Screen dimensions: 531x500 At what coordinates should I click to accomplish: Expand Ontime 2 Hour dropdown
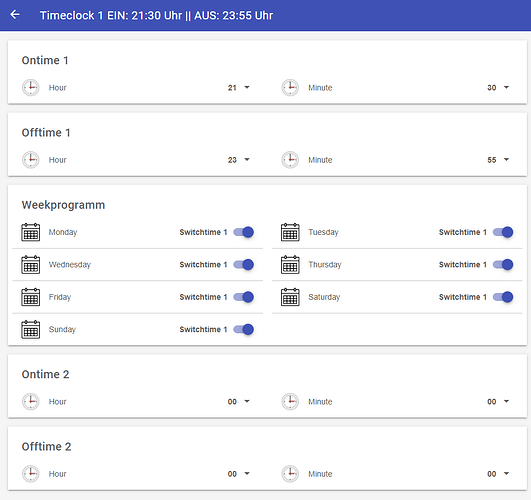[238, 402]
